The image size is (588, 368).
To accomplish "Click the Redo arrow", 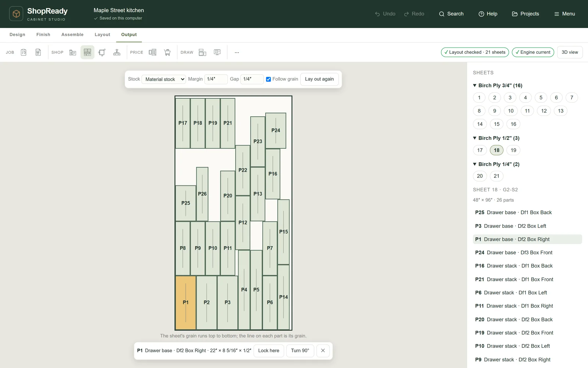I will 414,14.
